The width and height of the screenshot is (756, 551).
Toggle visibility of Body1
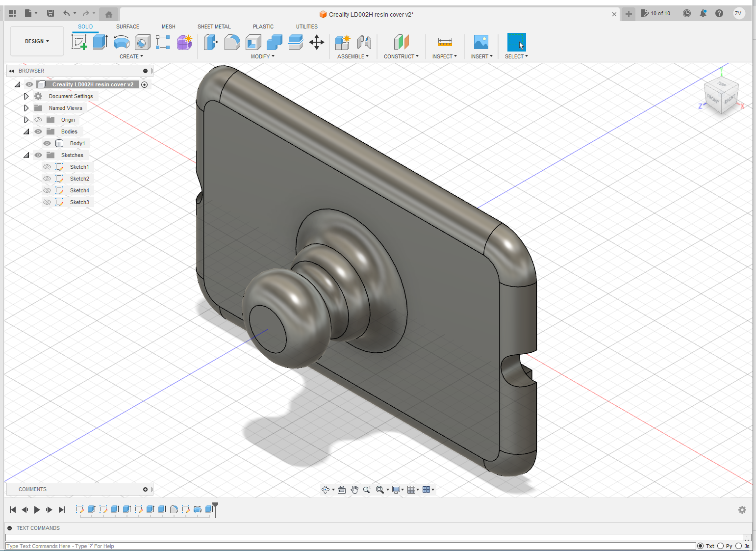(x=47, y=143)
